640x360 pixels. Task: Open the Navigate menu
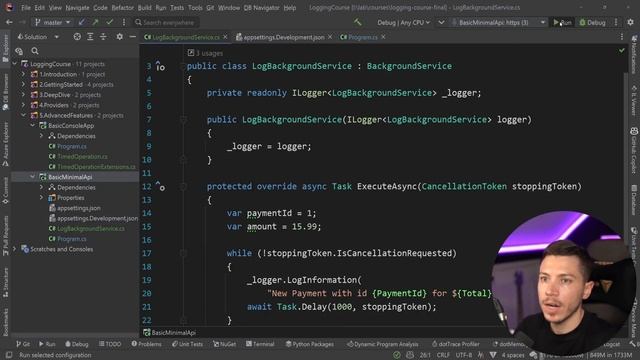click(77, 8)
